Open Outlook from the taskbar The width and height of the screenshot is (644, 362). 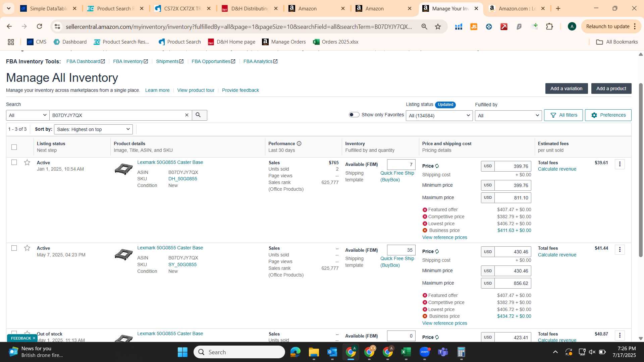(332, 352)
